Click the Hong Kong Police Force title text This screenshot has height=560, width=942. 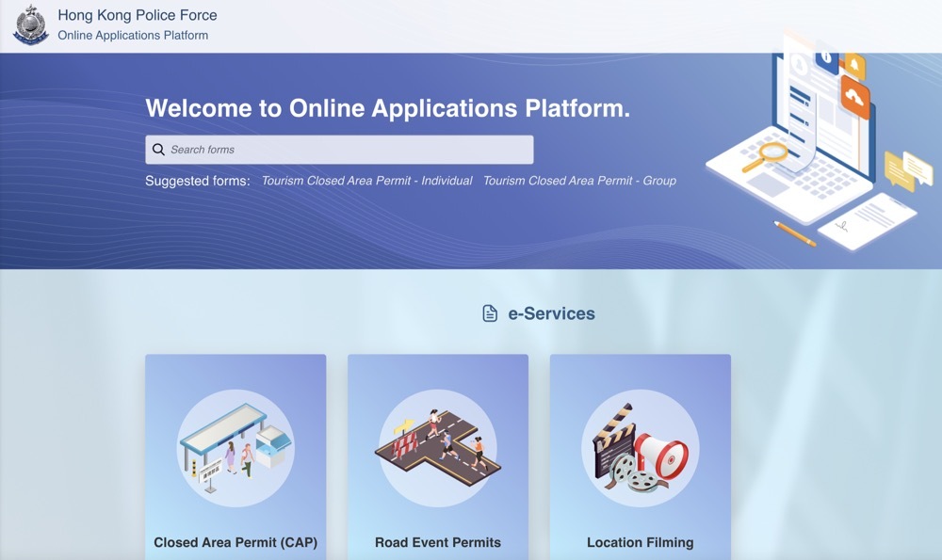[138, 15]
